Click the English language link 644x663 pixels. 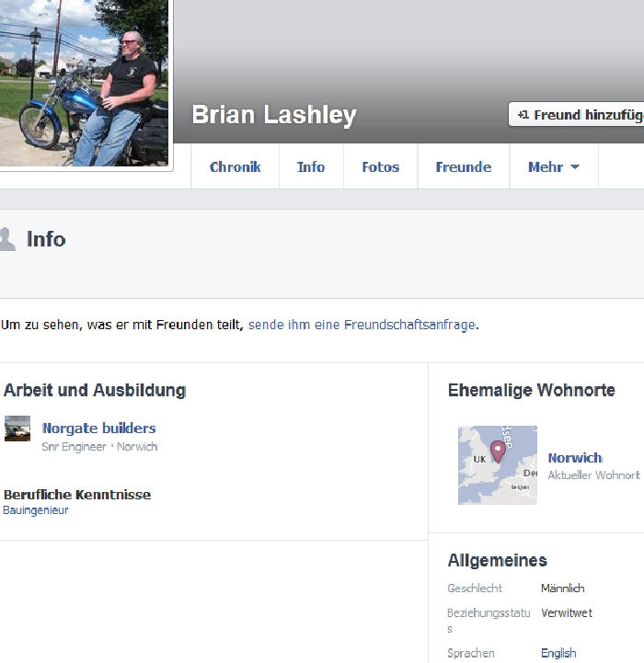coord(558,653)
